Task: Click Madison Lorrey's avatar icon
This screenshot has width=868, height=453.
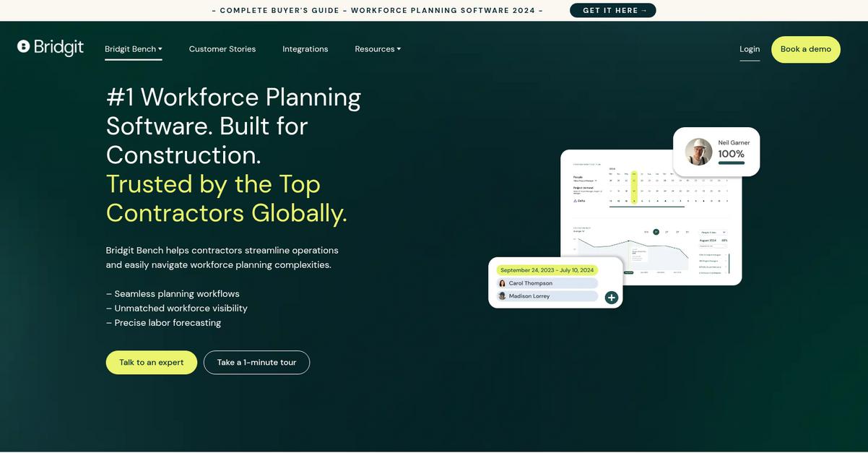Action: (x=502, y=296)
